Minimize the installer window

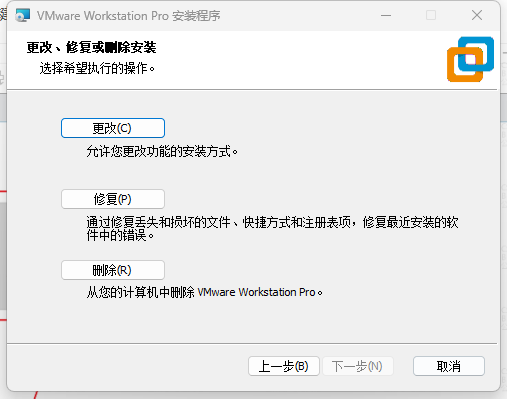tap(386, 15)
